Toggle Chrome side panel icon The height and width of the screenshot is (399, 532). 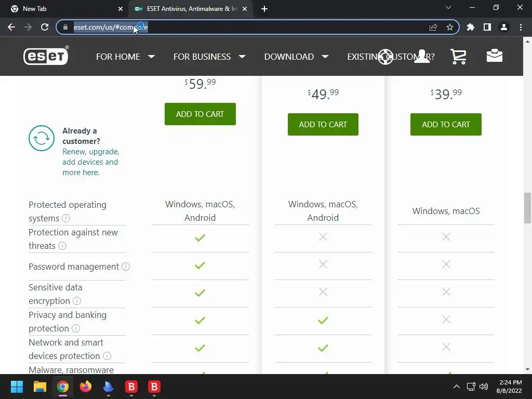(487, 27)
